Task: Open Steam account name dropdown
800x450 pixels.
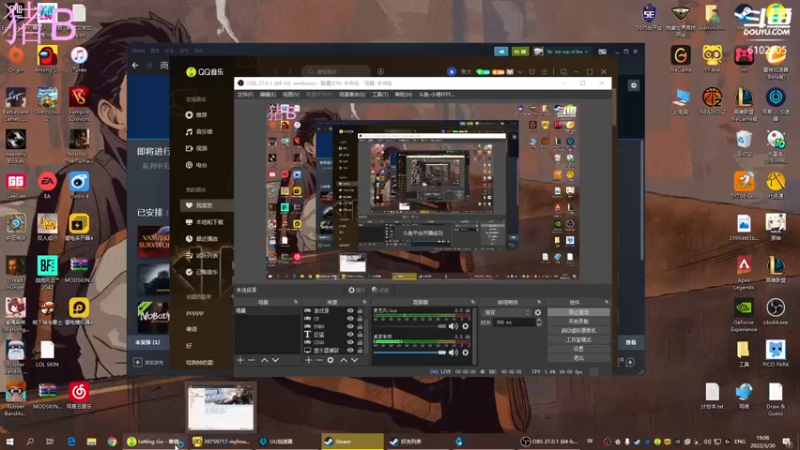Action: (x=568, y=52)
